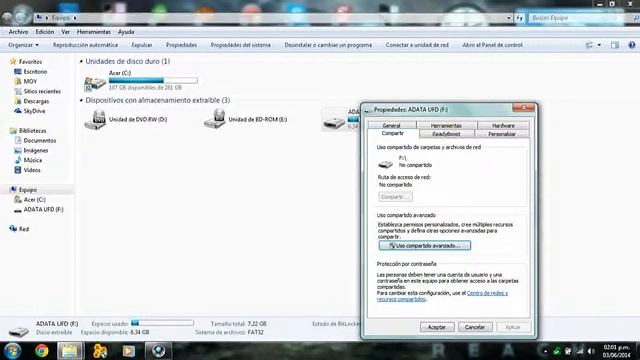Image resolution: width=640 pixels, height=360 pixels.
Task: Switch to the Personalizar tab
Action: click(x=502, y=134)
